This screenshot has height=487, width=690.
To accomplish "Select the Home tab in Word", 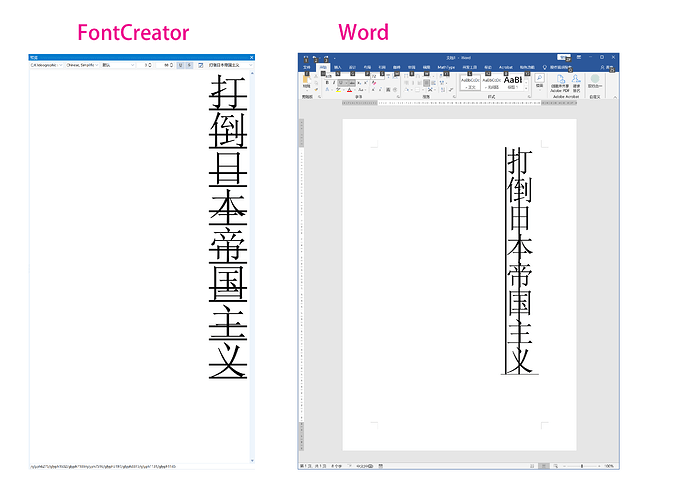I will pyautogui.click(x=323, y=67).
